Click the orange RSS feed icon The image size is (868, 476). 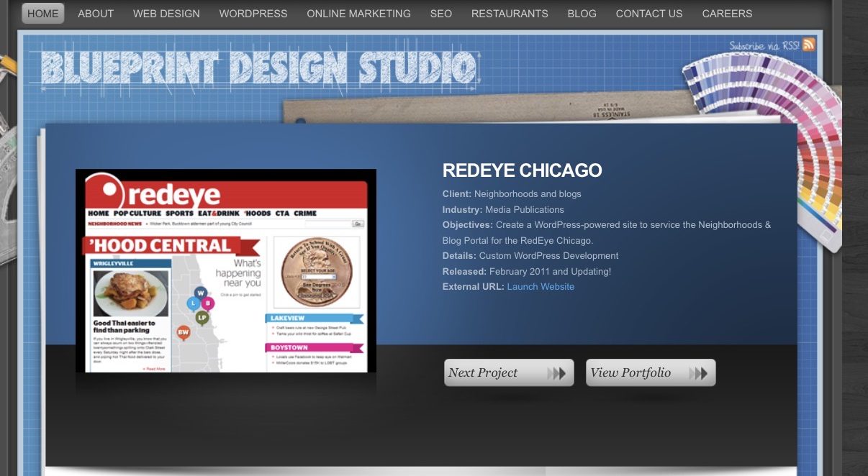pyautogui.click(x=809, y=45)
